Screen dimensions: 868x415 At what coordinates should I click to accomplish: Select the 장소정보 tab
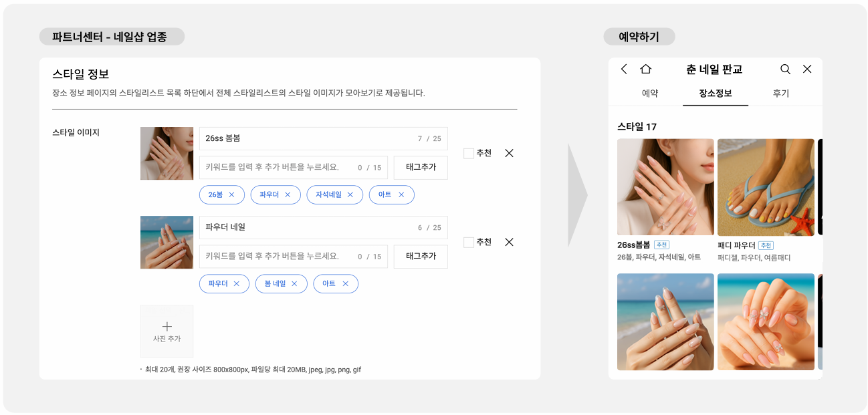pyautogui.click(x=715, y=94)
